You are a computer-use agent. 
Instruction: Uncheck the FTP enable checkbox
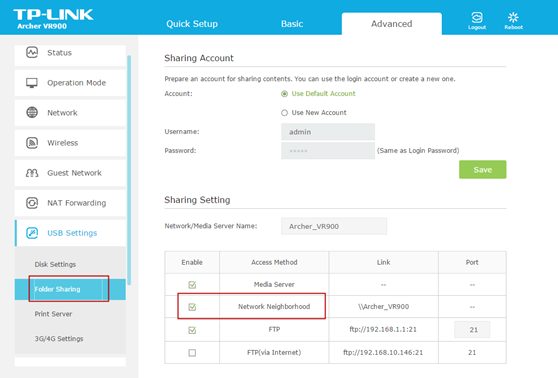pyautogui.click(x=192, y=330)
